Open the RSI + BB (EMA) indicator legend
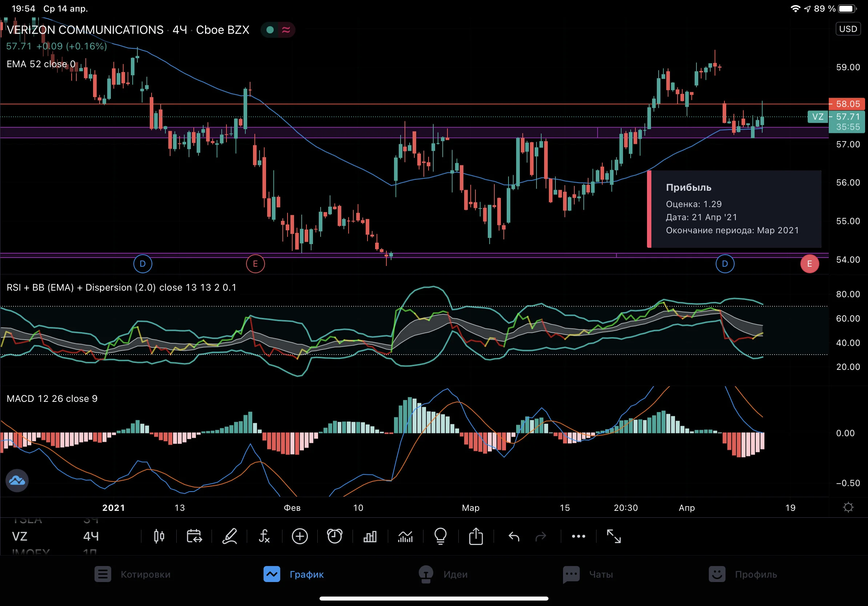The width and height of the screenshot is (868, 606). point(121,287)
